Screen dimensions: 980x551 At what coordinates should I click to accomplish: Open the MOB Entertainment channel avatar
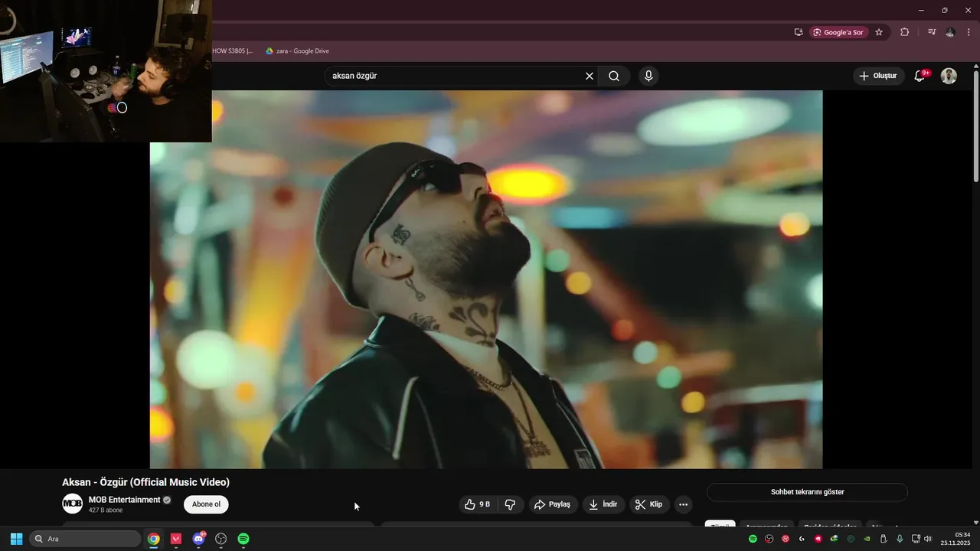tap(72, 504)
